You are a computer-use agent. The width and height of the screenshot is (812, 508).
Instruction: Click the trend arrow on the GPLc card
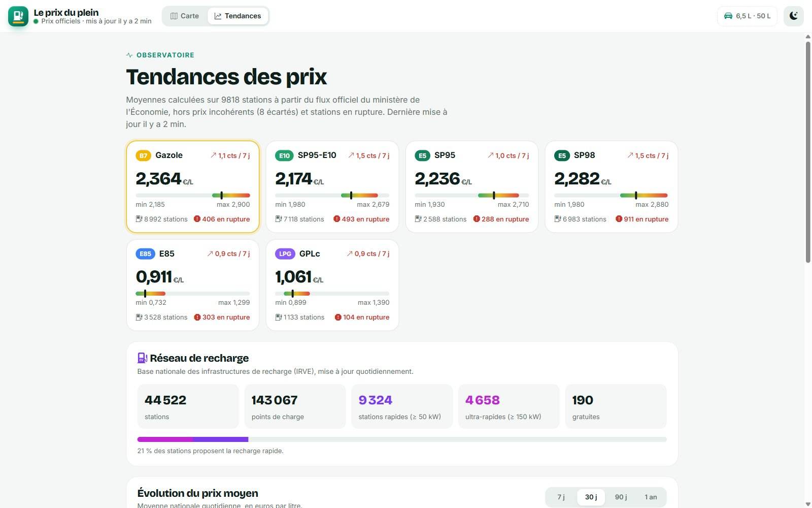(x=349, y=253)
